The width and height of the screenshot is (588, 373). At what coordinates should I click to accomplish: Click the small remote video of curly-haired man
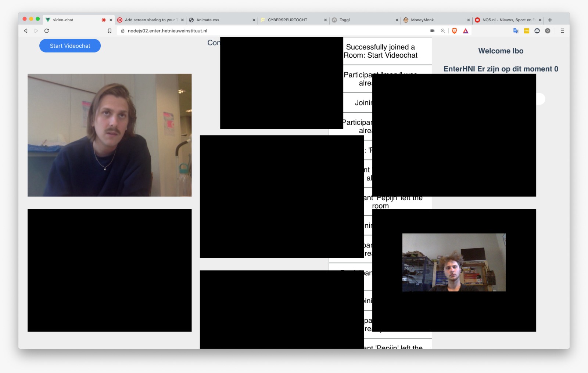click(x=454, y=262)
